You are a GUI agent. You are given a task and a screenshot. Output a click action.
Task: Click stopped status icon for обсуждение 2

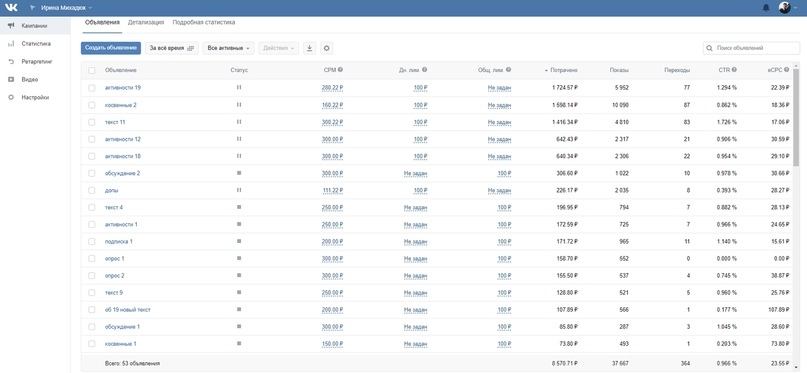(239, 173)
